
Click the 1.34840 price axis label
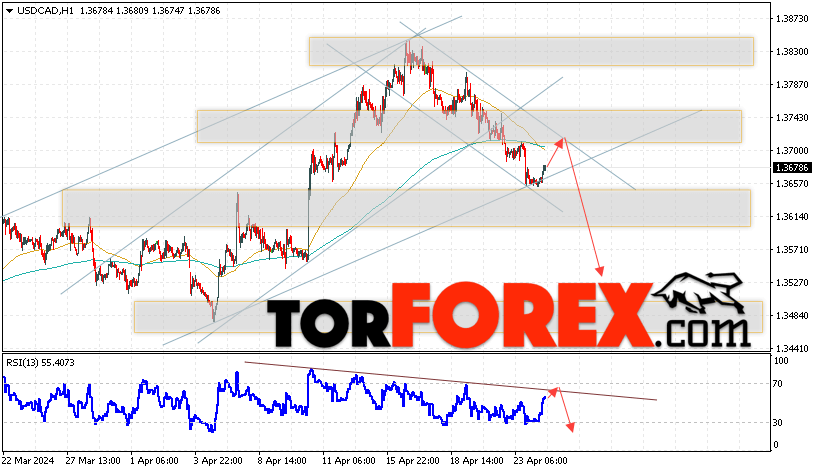[x=792, y=316]
